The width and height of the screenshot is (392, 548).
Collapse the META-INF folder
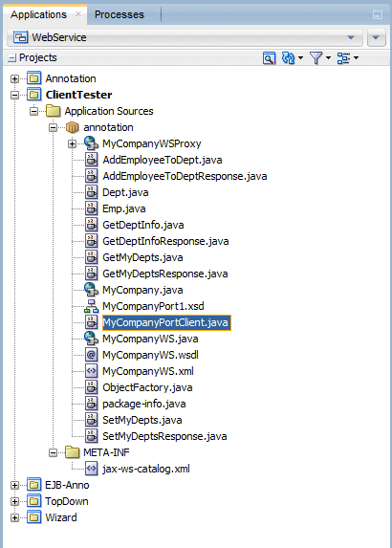54,453
